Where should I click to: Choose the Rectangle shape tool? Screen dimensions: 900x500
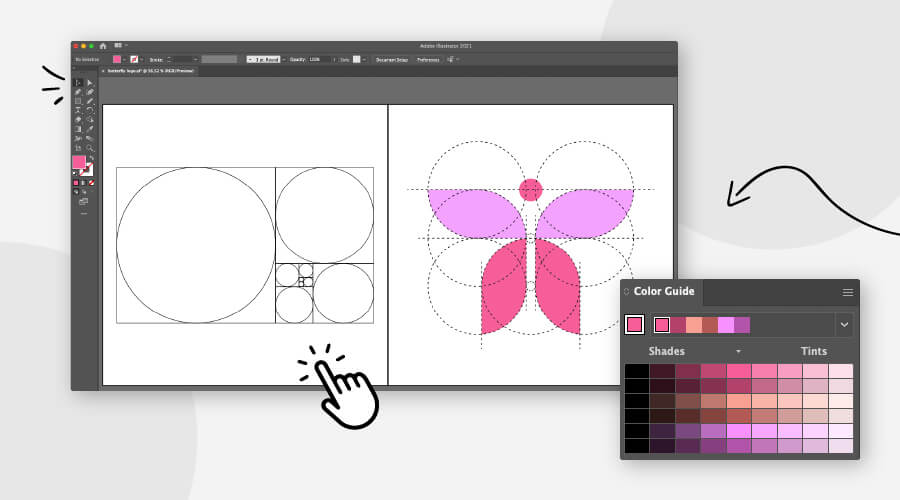[x=78, y=101]
